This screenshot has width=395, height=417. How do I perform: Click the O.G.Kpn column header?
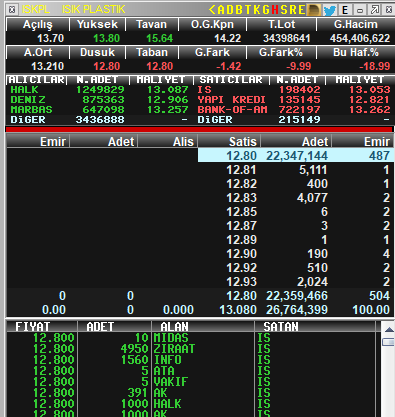(212, 24)
